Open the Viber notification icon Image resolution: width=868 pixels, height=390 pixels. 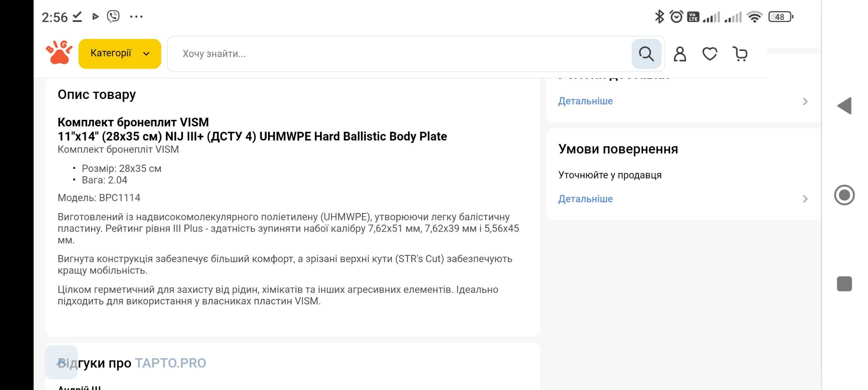pos(113,17)
